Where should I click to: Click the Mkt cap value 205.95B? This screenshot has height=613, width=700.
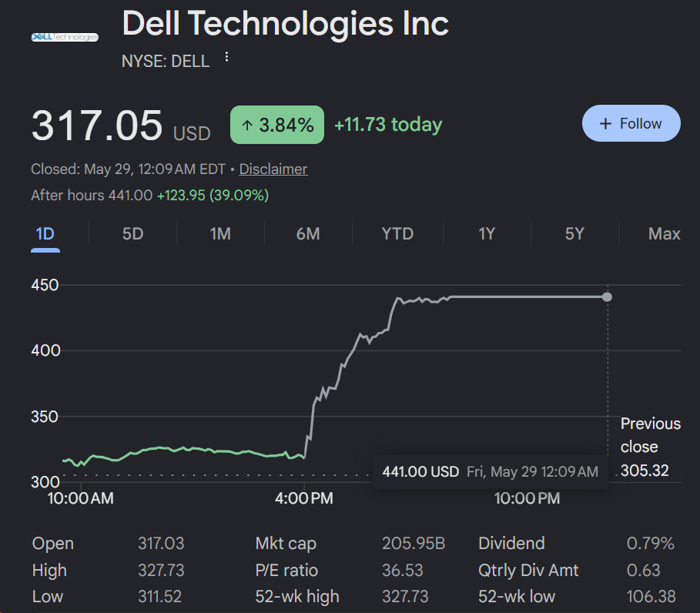pyautogui.click(x=414, y=544)
